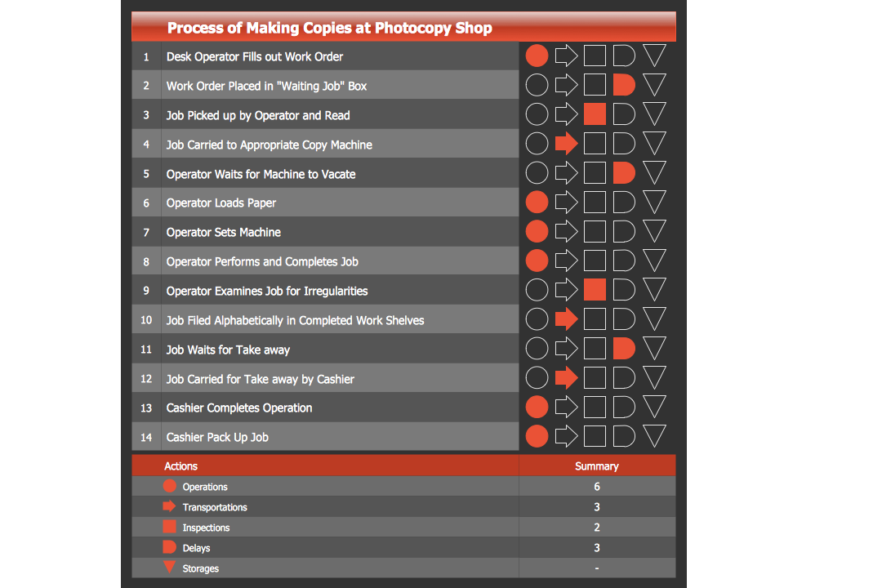Click the Transportations summary count value
The image size is (882, 588).
click(597, 507)
